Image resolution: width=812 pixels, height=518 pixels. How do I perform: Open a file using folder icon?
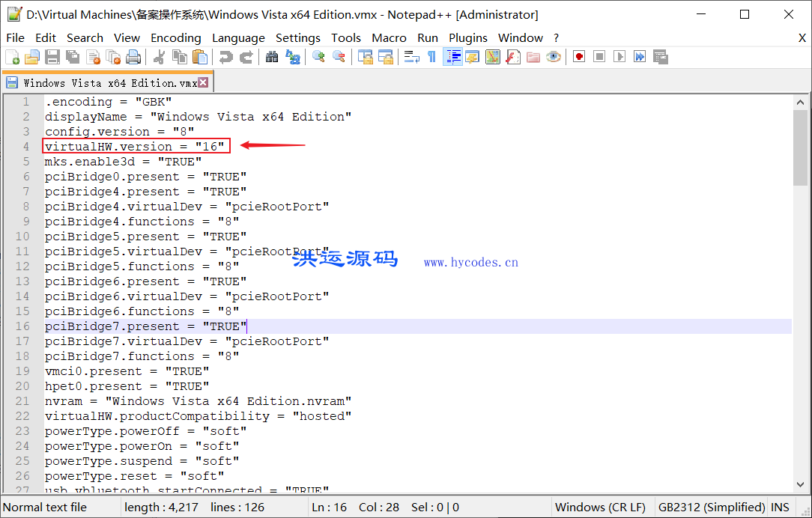click(x=32, y=57)
